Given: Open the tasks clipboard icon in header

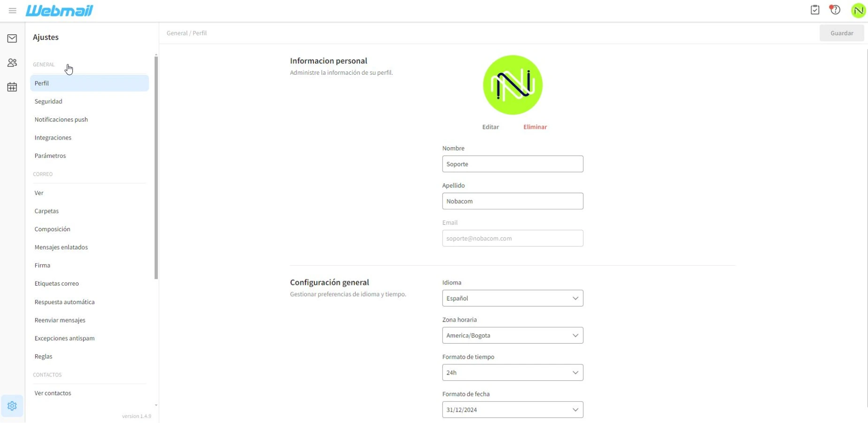Looking at the screenshot, I should [x=815, y=10].
